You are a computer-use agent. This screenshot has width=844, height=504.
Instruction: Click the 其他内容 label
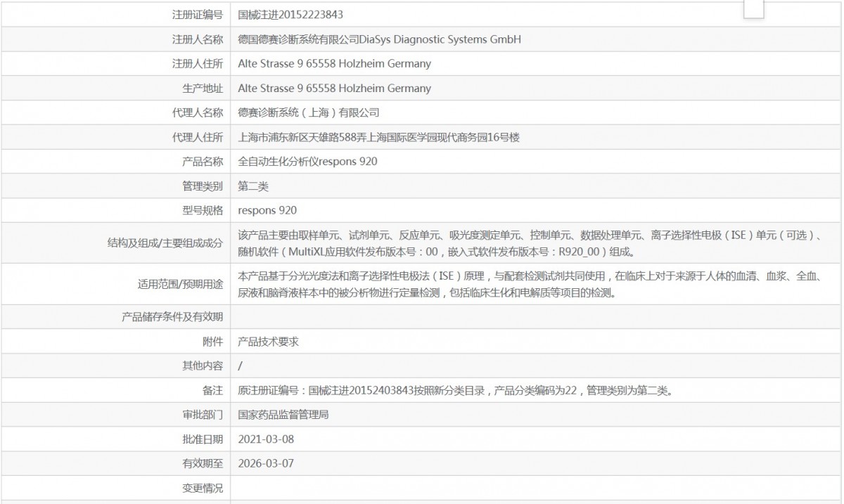coord(203,366)
